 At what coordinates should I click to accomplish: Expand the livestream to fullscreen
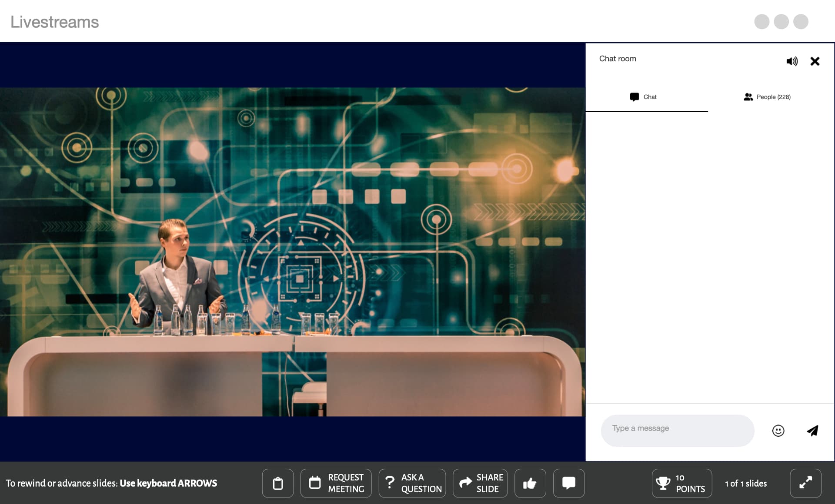click(805, 483)
